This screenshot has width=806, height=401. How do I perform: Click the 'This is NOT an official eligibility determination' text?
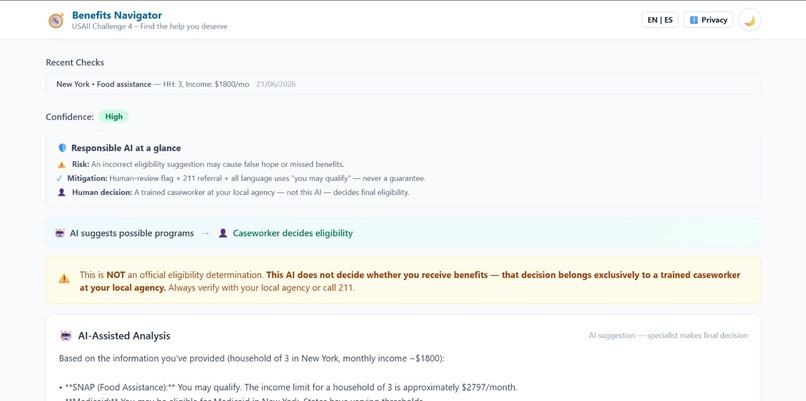[172, 275]
